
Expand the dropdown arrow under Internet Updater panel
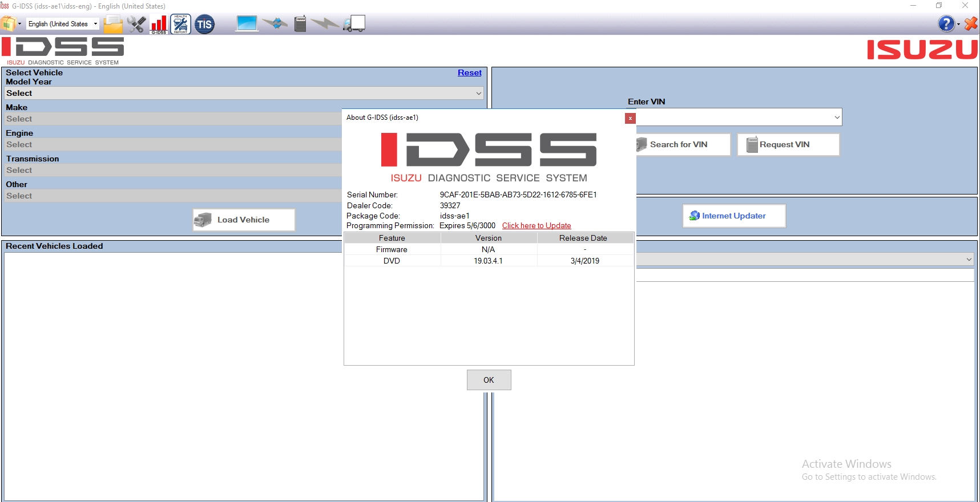pos(969,259)
